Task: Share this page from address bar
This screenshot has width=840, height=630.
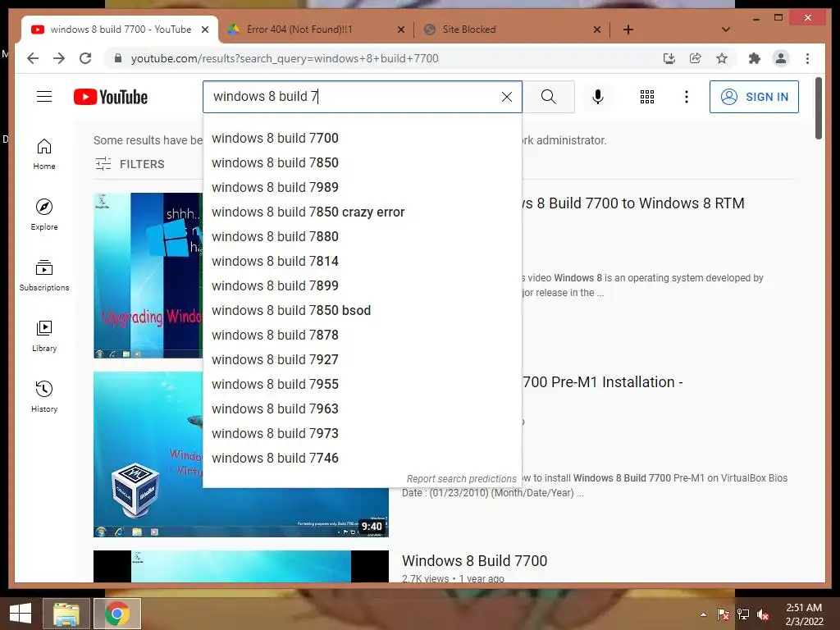Action: 696,58
